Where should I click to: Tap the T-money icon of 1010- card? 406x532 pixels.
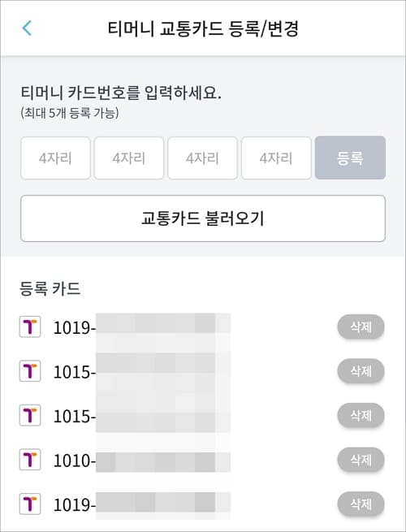point(30,460)
